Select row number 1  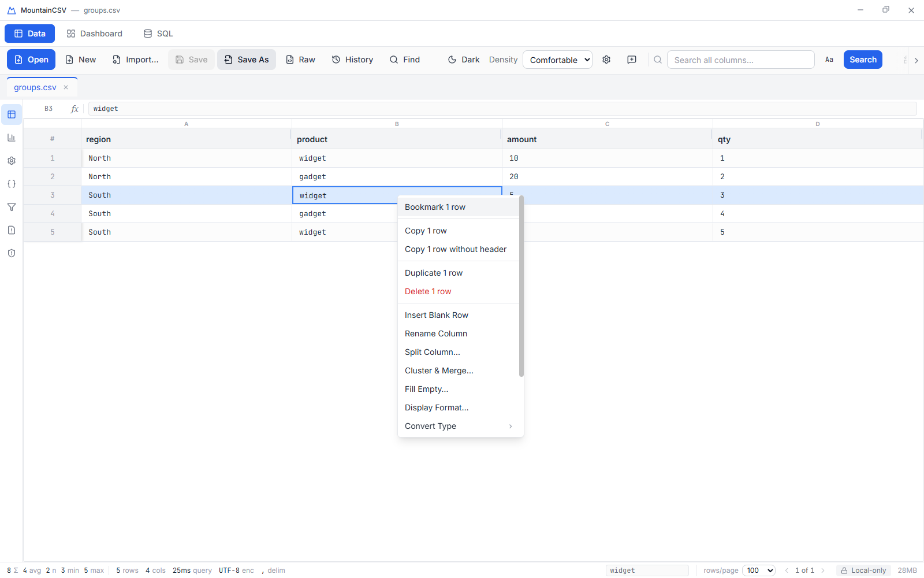coord(53,158)
